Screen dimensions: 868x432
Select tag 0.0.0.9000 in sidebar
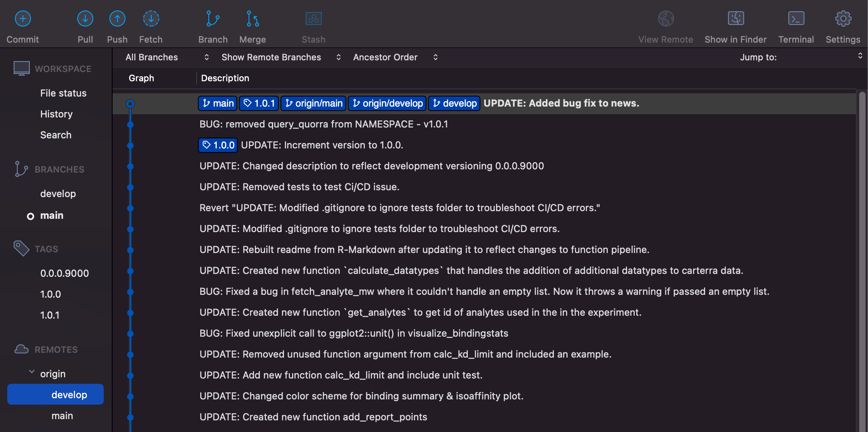64,274
